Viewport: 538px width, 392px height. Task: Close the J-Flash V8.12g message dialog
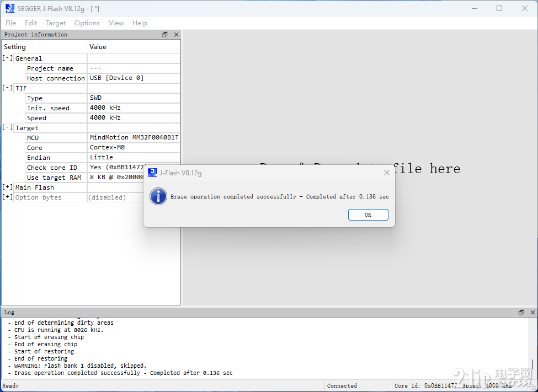(386, 173)
